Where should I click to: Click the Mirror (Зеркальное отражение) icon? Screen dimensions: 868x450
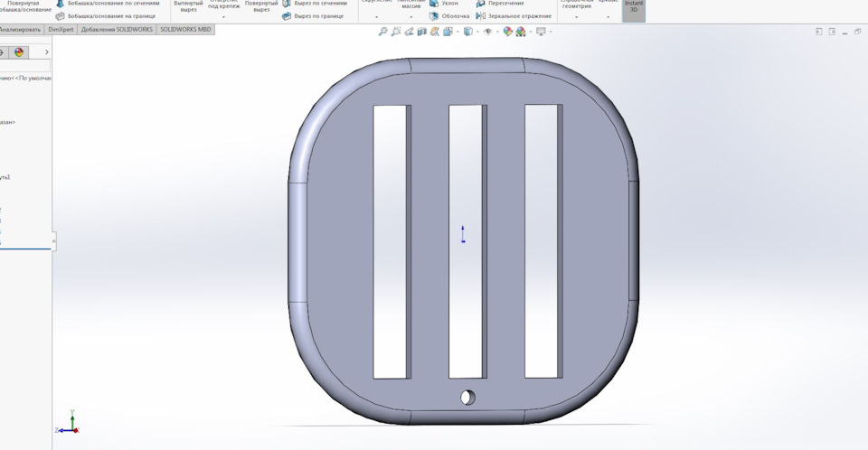pos(480,16)
